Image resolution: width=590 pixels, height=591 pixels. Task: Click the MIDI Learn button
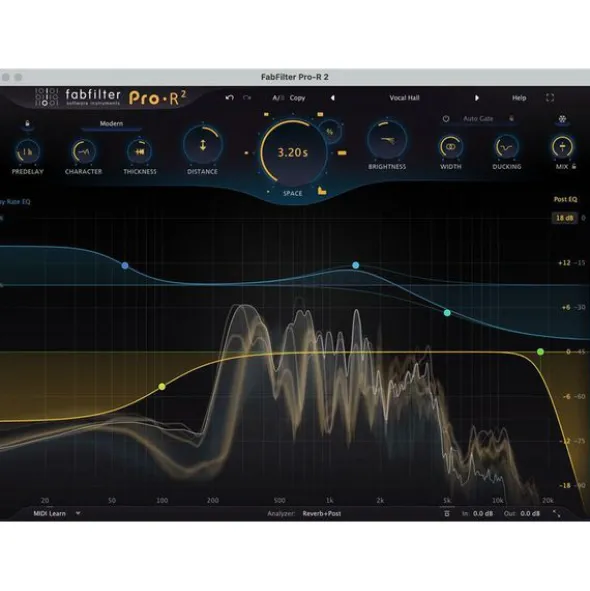[49, 513]
